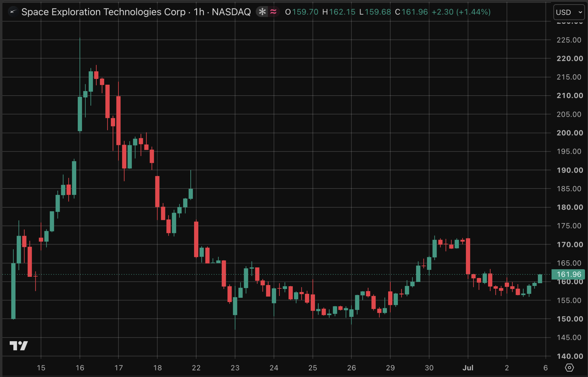The height and width of the screenshot is (377, 588).
Task: Click the 161.96 current price label
Action: 568,274
